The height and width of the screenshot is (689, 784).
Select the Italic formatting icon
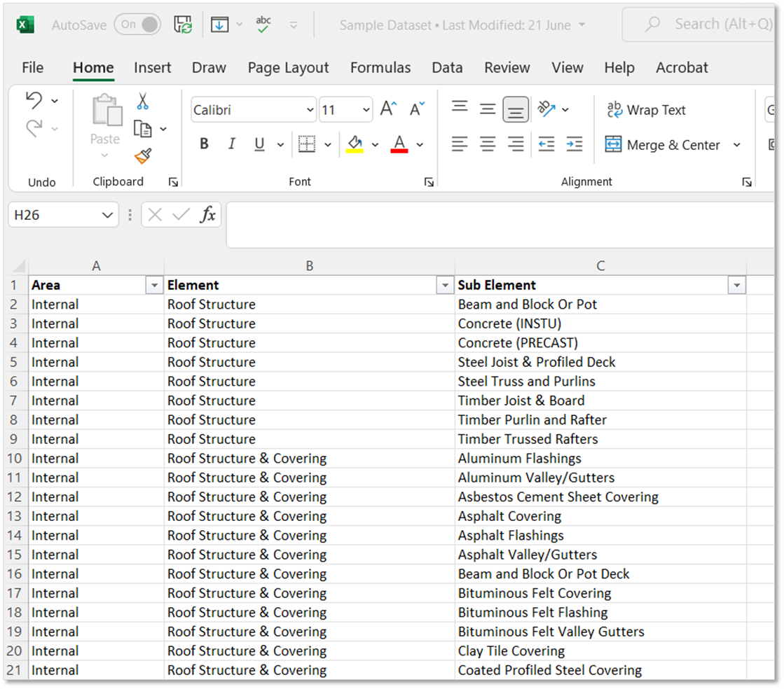point(231,144)
